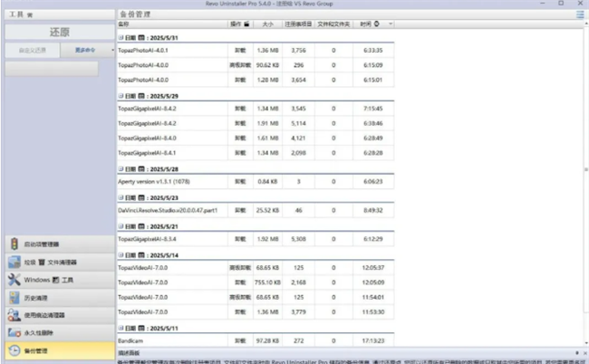
Task: Select TopazVideoAI-7.0.0 row timed 12:05:09
Action: tap(256, 283)
